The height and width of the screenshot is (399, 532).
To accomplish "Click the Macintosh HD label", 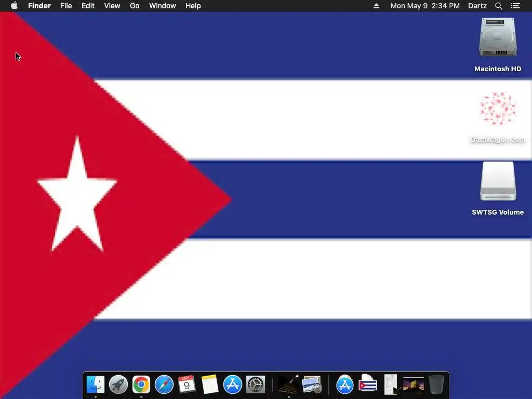I will tap(498, 69).
